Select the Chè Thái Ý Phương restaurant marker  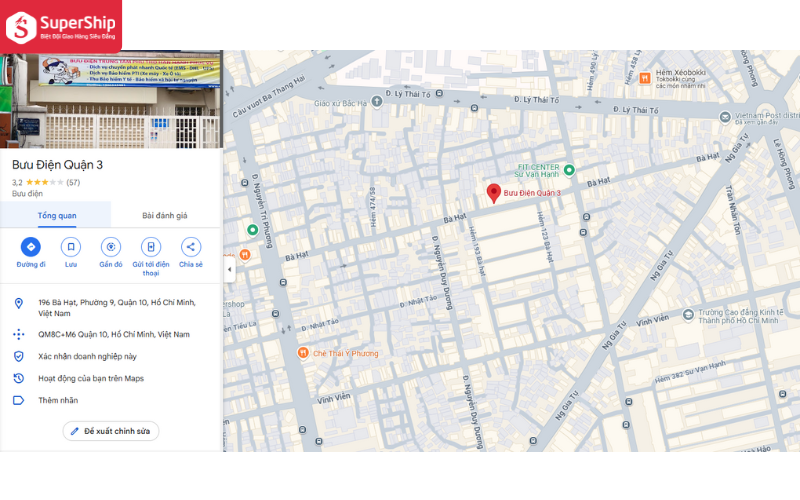pos(303,353)
